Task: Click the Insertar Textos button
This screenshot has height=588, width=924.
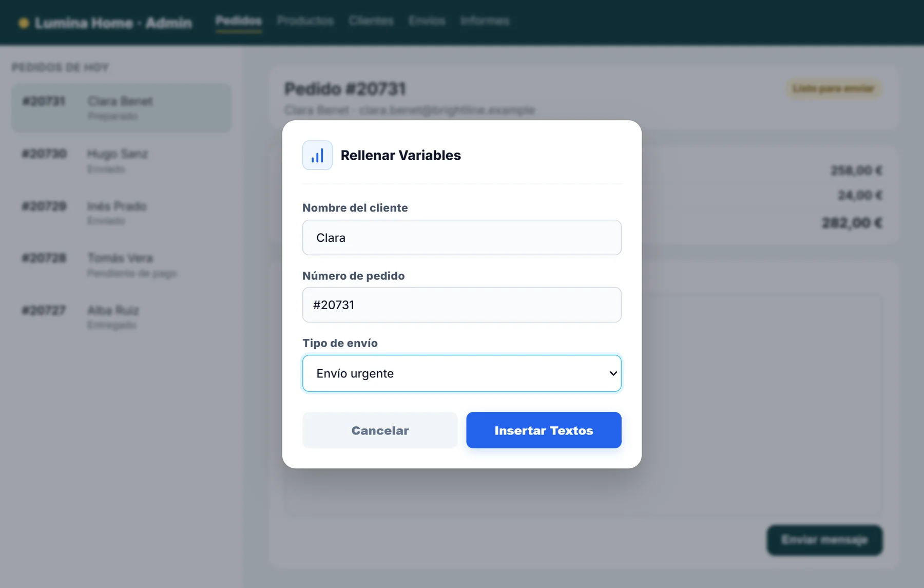Action: (x=544, y=430)
